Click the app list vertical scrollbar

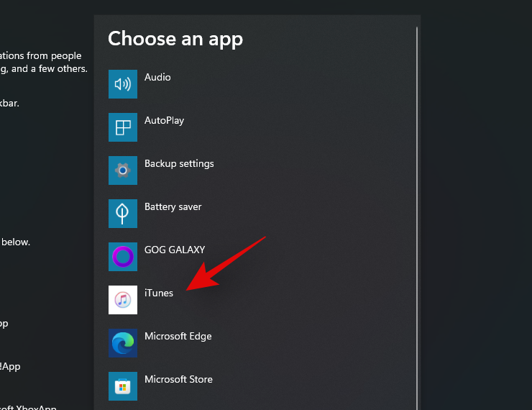coord(416,216)
